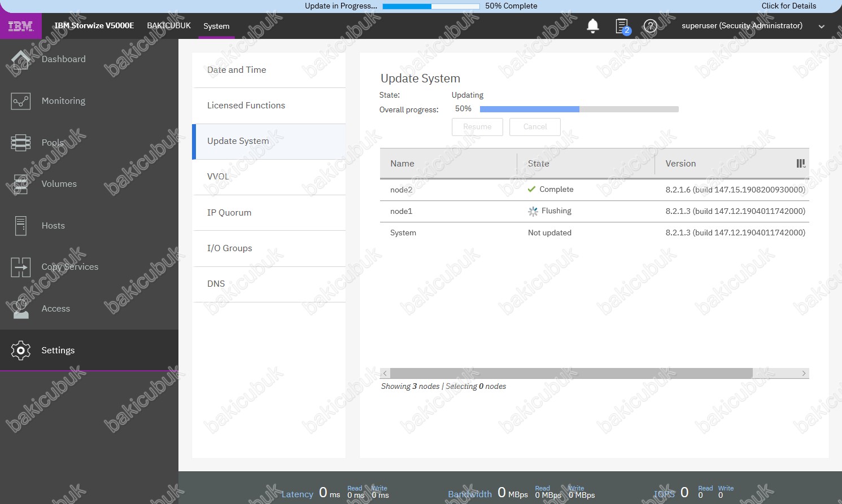The image size is (842, 504).
Task: Click the '50% Complete' banner text
Action: tap(511, 6)
